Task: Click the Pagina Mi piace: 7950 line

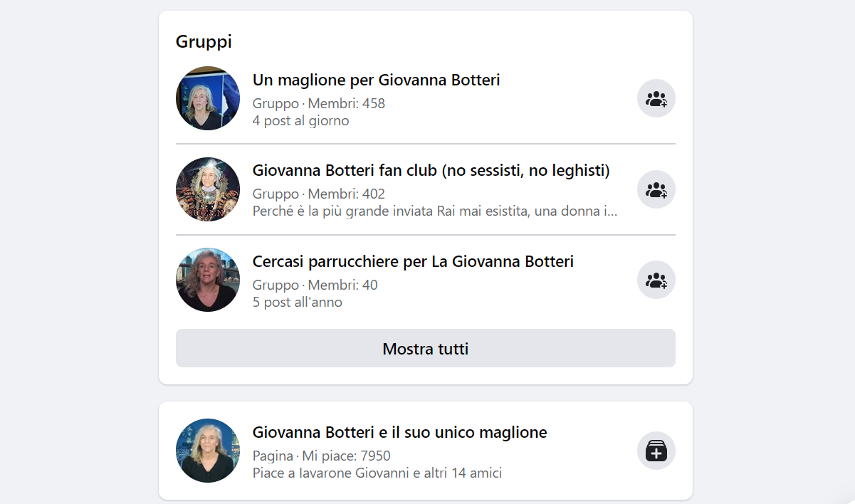Action: pos(321,456)
